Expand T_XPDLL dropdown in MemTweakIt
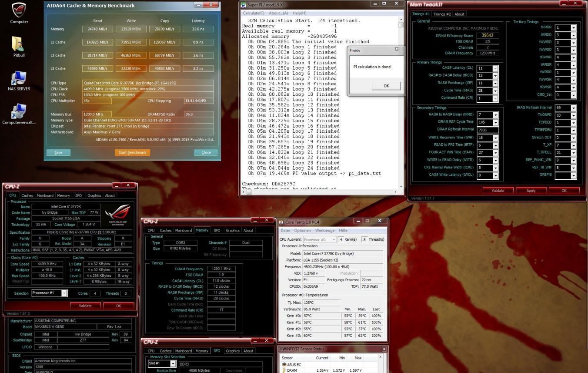588x373 pixels. 574,152
